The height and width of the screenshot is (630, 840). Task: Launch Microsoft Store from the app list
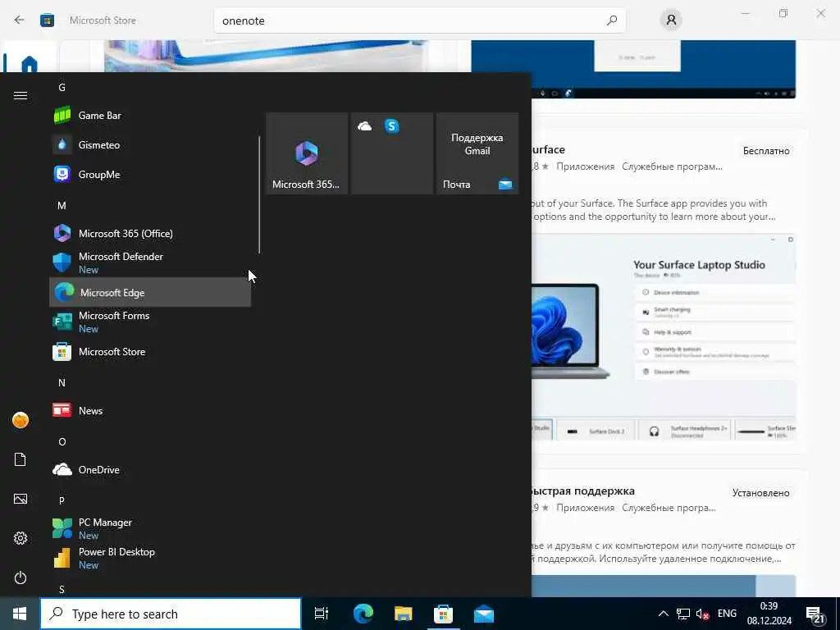coord(150,351)
